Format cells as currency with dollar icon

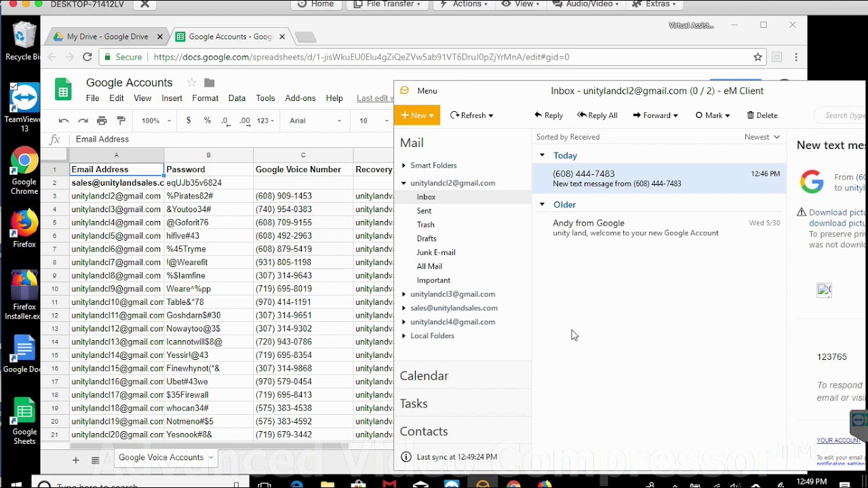189,121
